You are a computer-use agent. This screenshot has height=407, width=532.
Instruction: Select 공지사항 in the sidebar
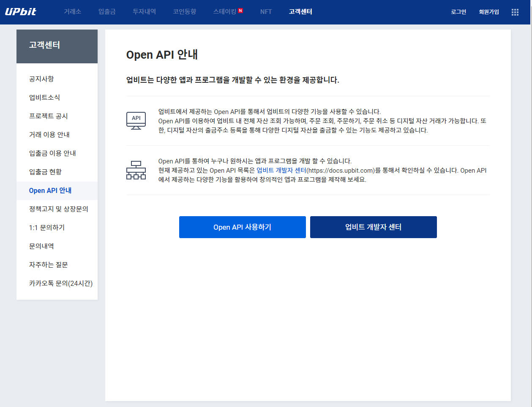click(57, 79)
